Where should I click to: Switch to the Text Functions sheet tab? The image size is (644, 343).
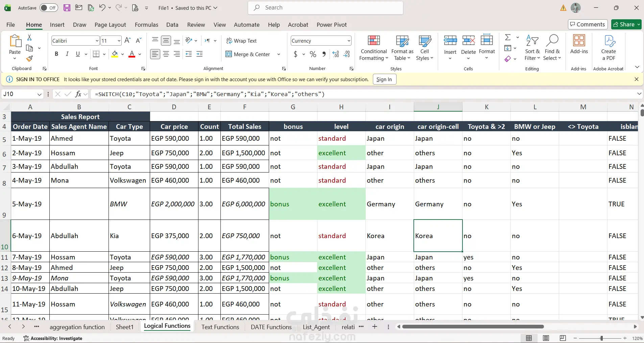[x=220, y=327]
